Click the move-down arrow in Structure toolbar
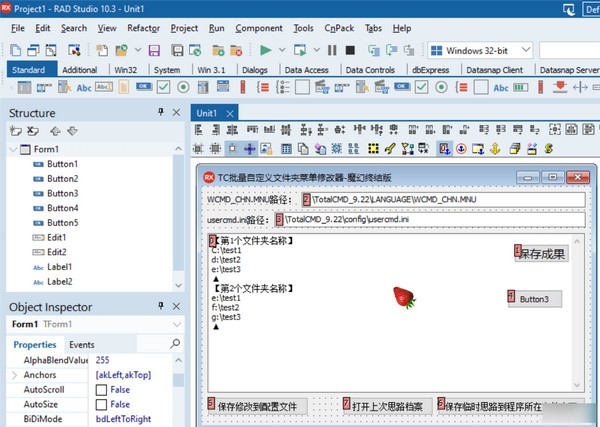 click(72, 131)
